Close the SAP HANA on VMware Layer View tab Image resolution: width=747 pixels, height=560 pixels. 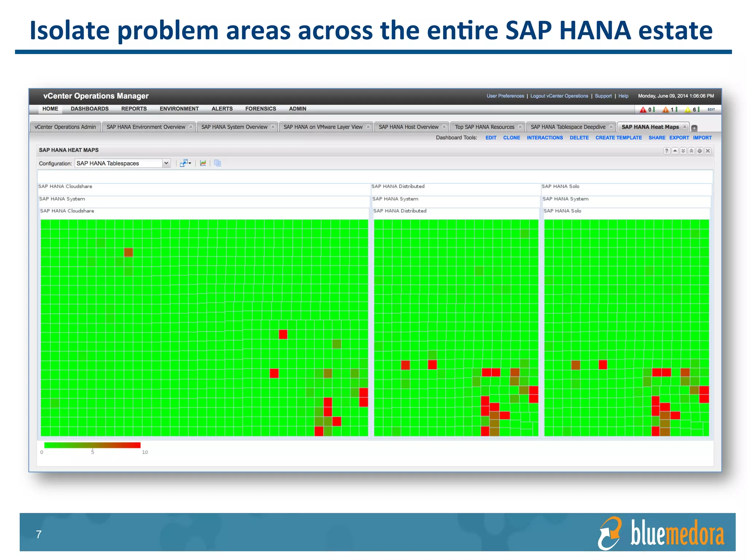(368, 127)
